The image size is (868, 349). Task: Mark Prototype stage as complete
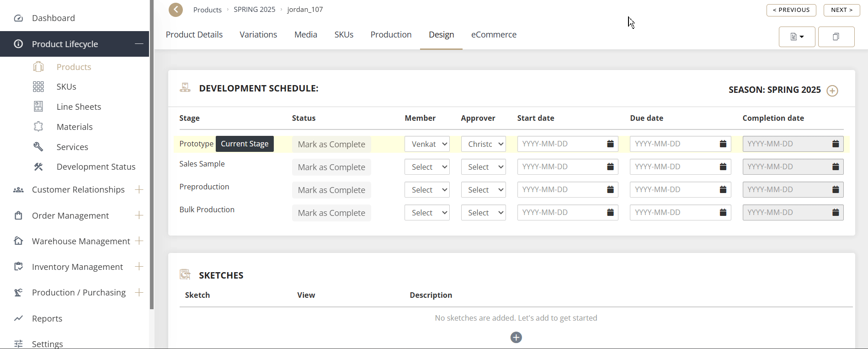pyautogui.click(x=331, y=145)
